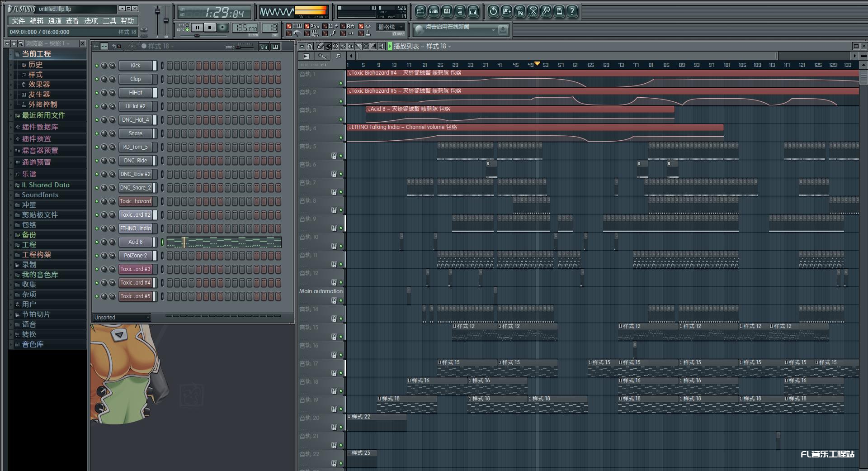Image resolution: width=868 pixels, height=471 pixels.
Task: Click the export wave file icon
Action: point(519,11)
